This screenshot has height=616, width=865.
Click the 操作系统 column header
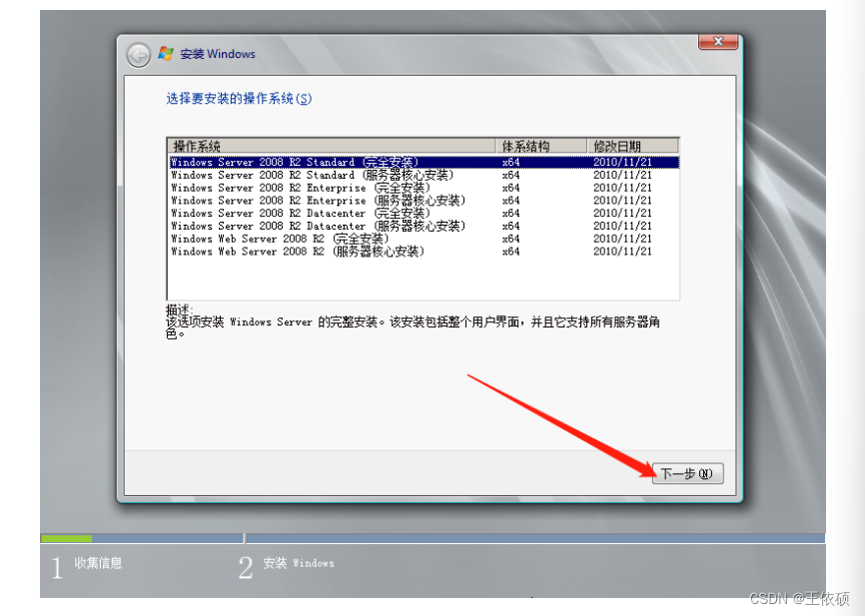pos(331,146)
